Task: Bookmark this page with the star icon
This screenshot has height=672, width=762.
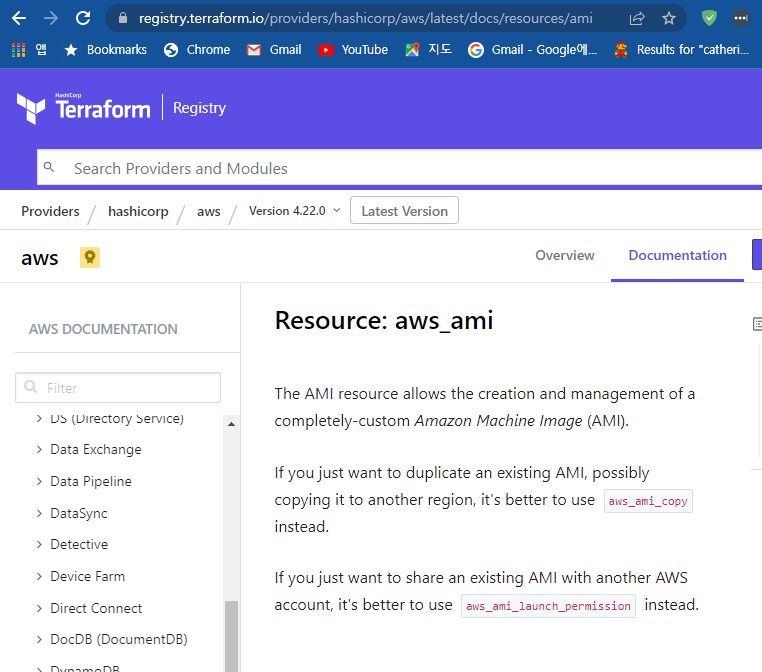Action: [669, 18]
